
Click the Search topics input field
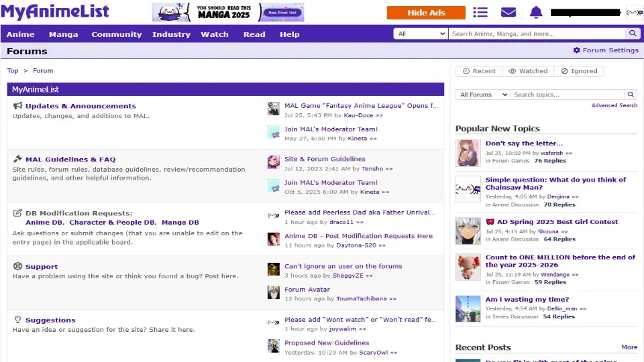click(x=568, y=95)
